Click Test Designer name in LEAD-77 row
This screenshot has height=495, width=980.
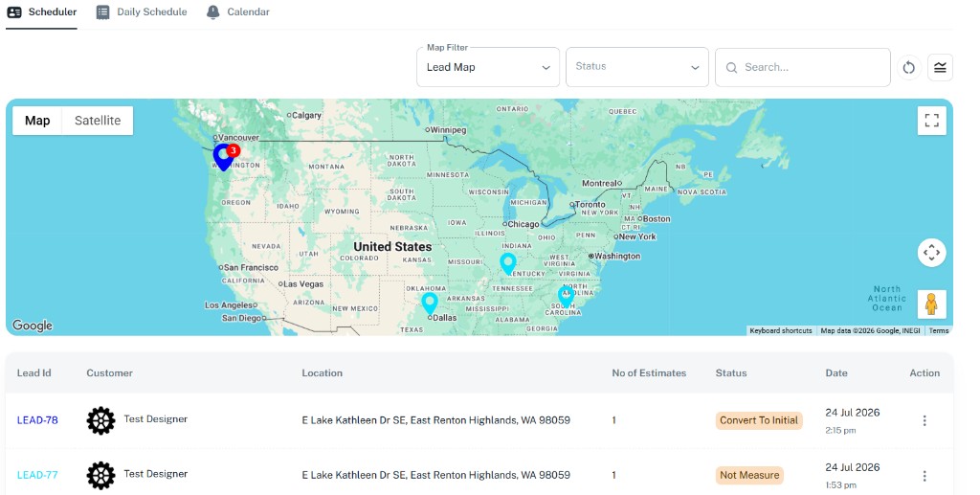[156, 474]
